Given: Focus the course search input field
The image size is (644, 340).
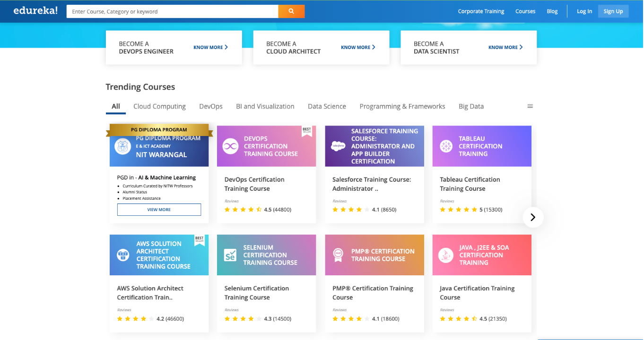Looking at the screenshot, I should (x=172, y=11).
